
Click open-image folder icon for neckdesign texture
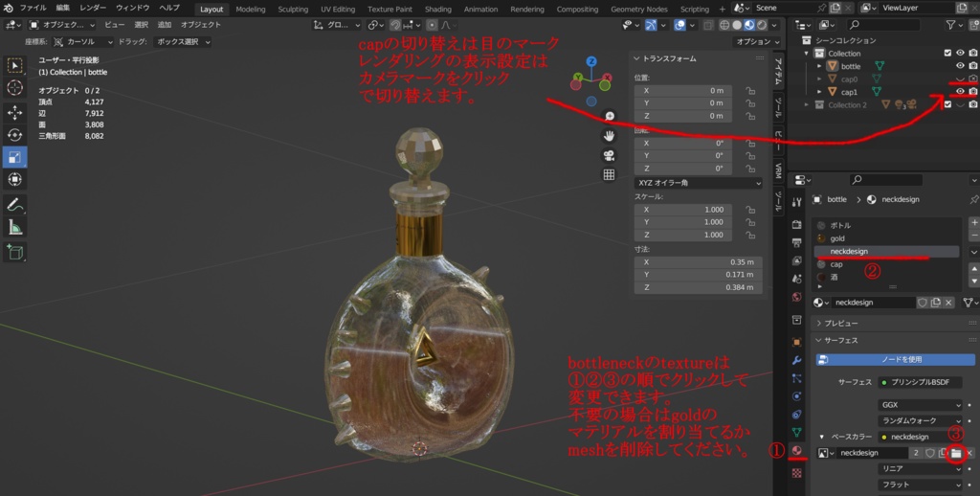point(956,453)
